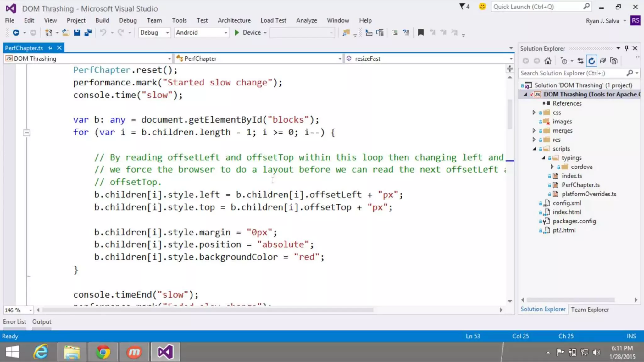This screenshot has width=644, height=362.
Task: Open the Android platform dropdown
Action: point(225,33)
